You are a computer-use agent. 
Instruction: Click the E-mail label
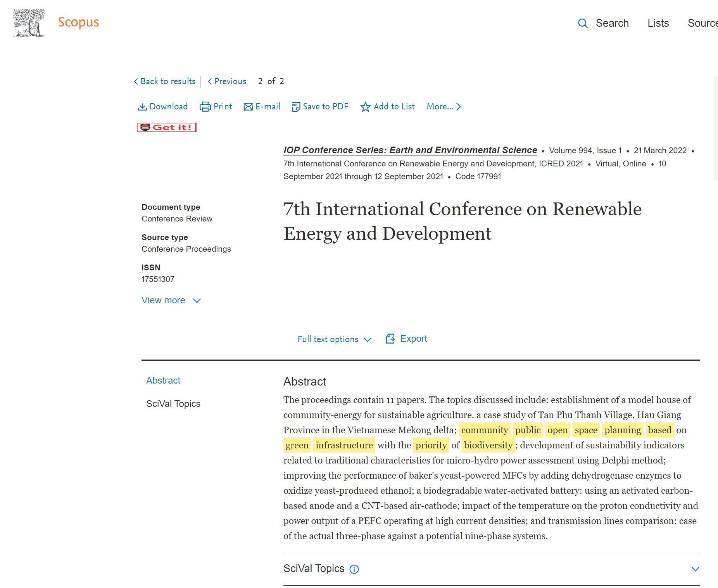point(268,106)
